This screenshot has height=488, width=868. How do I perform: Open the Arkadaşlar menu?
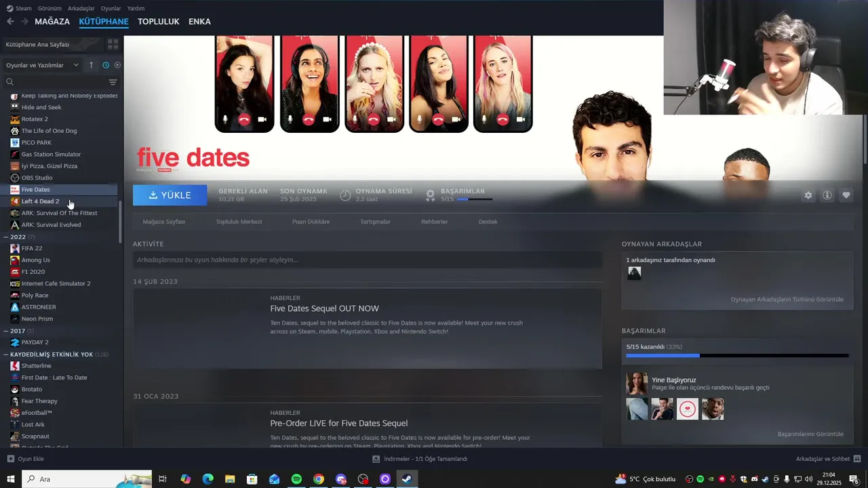pos(81,8)
